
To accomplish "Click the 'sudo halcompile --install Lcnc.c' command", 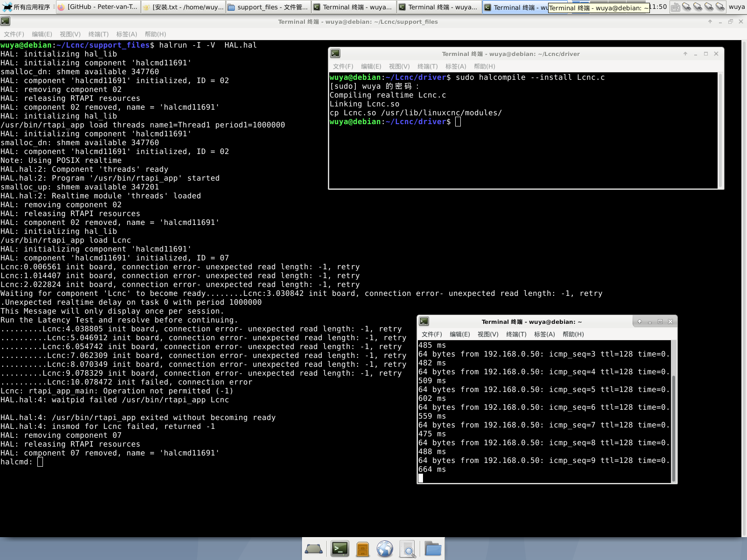I will 530,77.
